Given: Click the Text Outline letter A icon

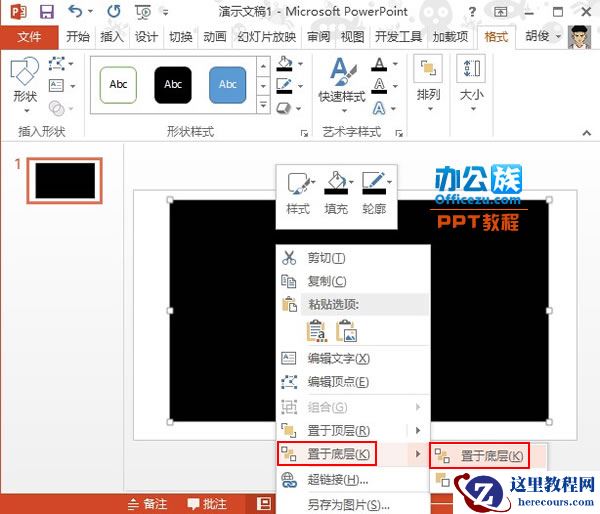Looking at the screenshot, I should [x=379, y=86].
